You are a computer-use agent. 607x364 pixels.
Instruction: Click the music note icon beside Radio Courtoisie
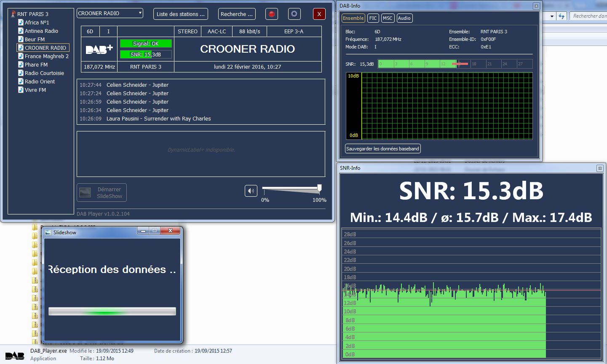coord(21,73)
